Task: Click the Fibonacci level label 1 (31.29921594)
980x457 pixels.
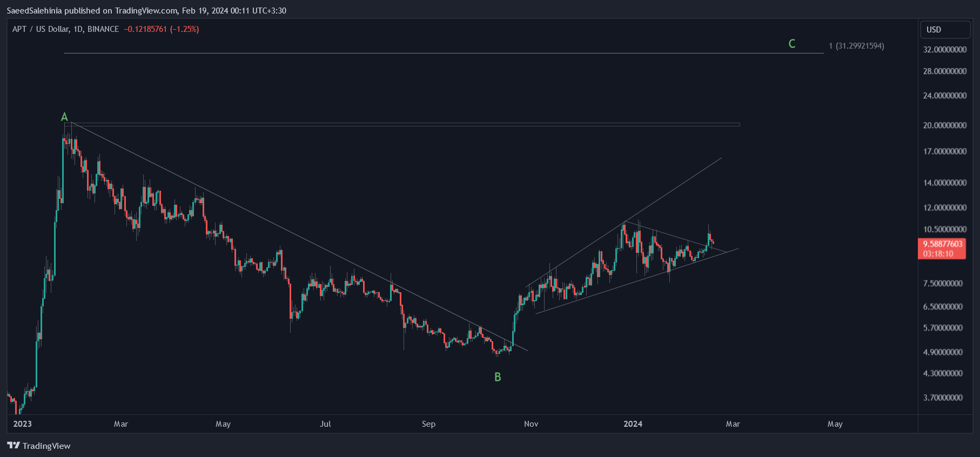Action: (856, 46)
